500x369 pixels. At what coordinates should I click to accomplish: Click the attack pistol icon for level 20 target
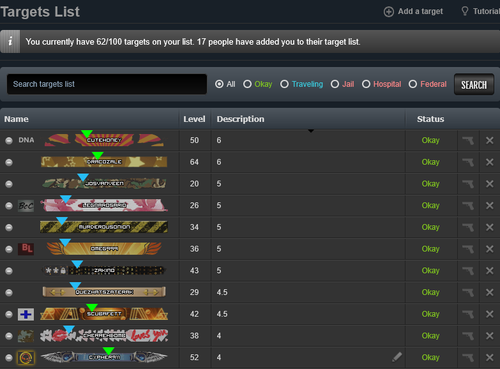[468, 184]
